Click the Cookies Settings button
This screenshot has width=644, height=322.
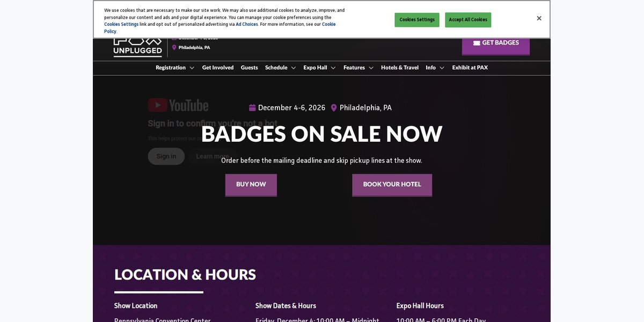tap(417, 20)
